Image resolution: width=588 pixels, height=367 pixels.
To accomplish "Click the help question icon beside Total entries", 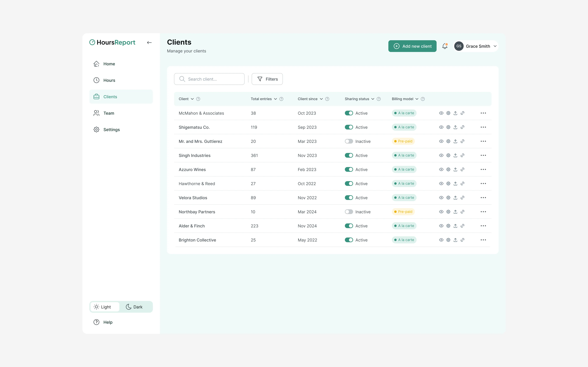I will point(281,99).
